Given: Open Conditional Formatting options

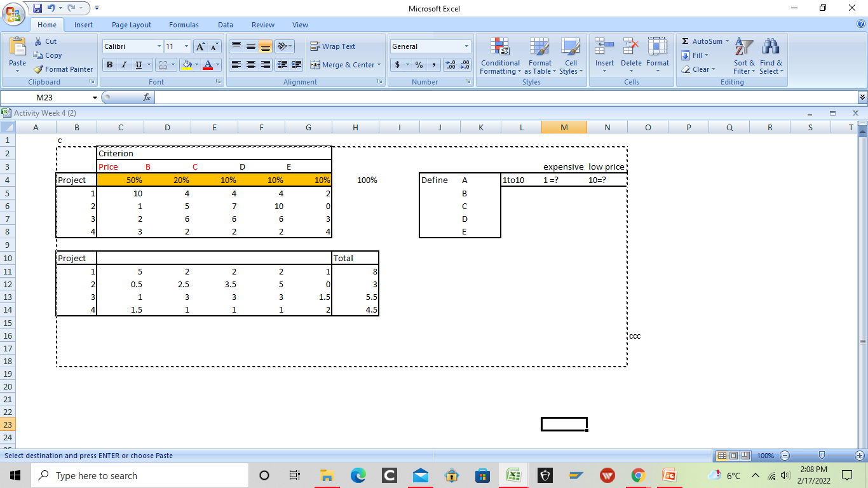Looking at the screenshot, I should [x=499, y=57].
